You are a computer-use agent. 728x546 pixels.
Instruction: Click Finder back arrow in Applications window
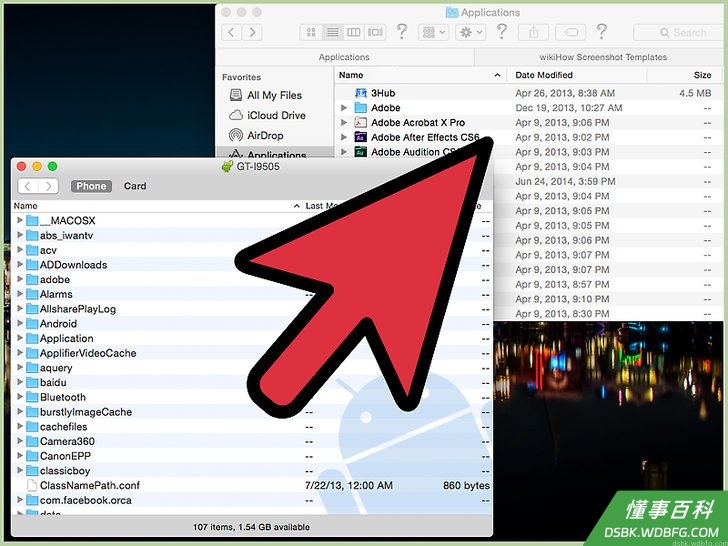(232, 32)
